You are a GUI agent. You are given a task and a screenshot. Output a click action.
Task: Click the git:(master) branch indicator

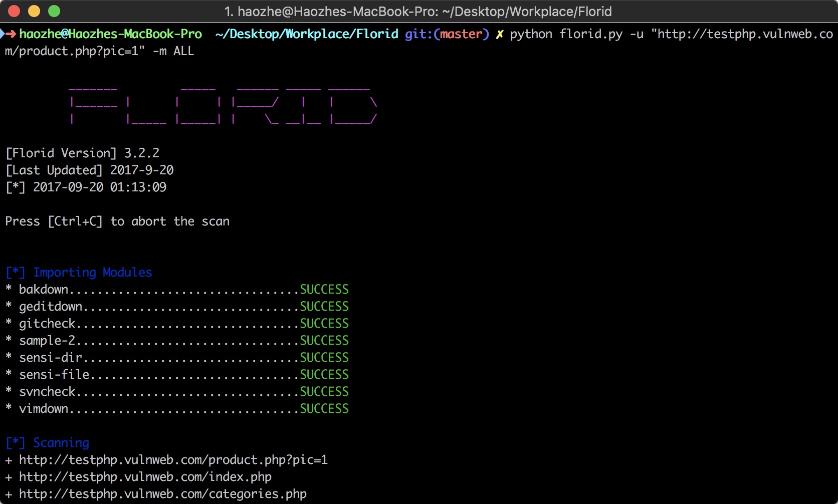coord(447,34)
